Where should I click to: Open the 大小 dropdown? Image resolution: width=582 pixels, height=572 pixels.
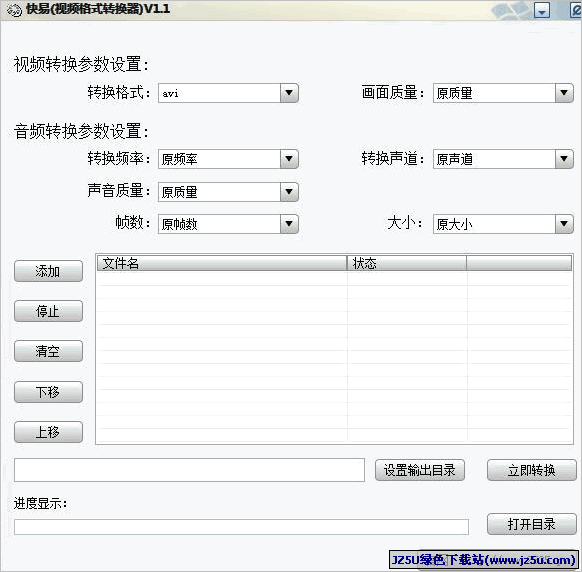click(x=564, y=224)
